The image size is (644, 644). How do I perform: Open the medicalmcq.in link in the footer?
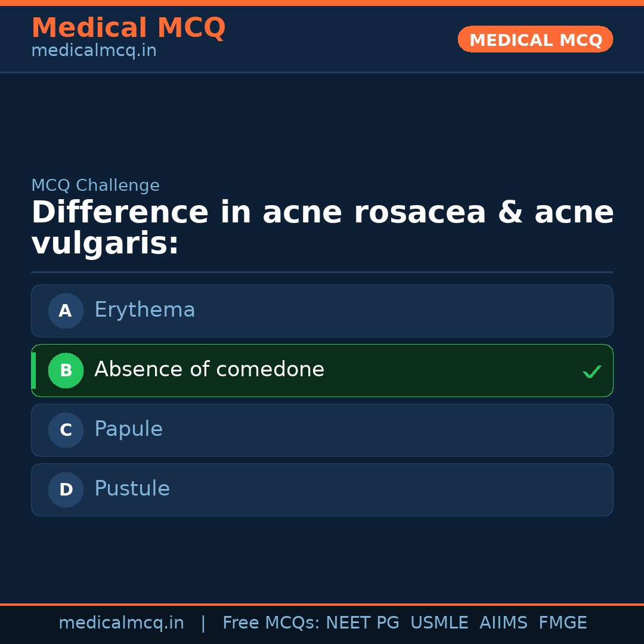click(121, 623)
